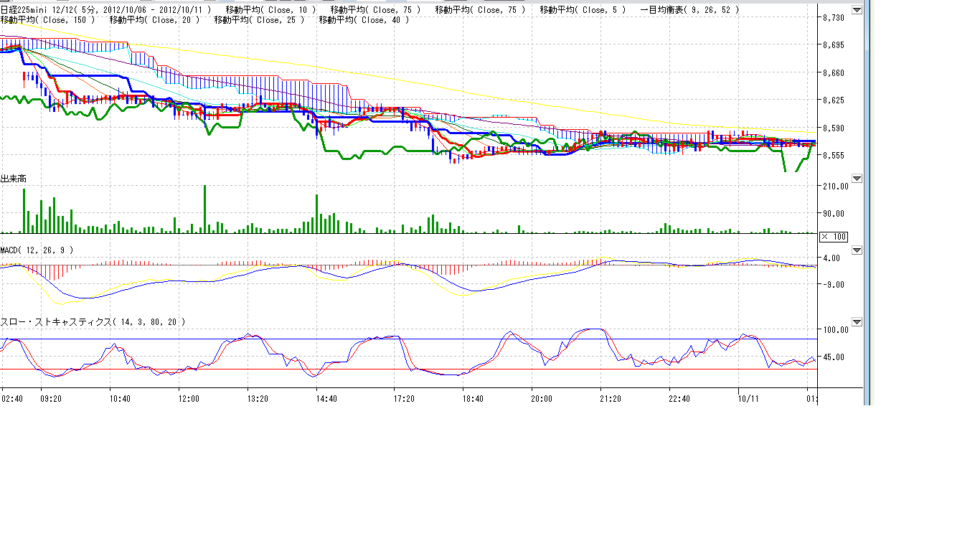Click the ×100 volume multiplier box
980x551 pixels.
point(834,237)
